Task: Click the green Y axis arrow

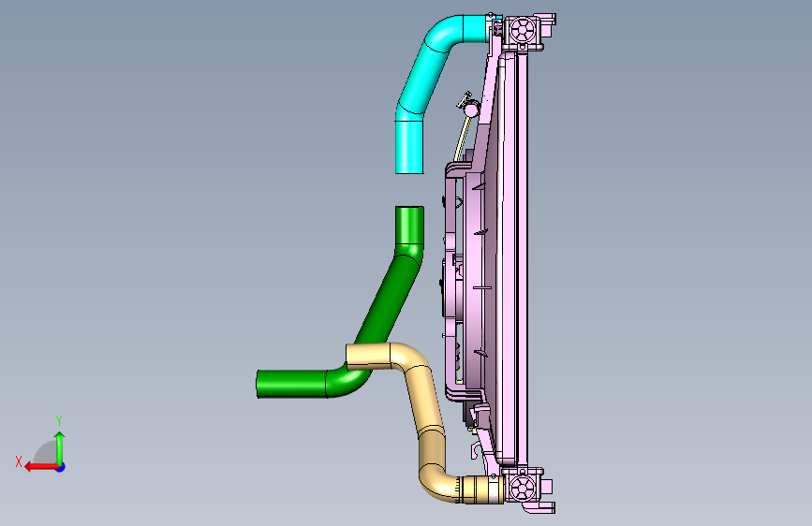Action: pos(60,448)
